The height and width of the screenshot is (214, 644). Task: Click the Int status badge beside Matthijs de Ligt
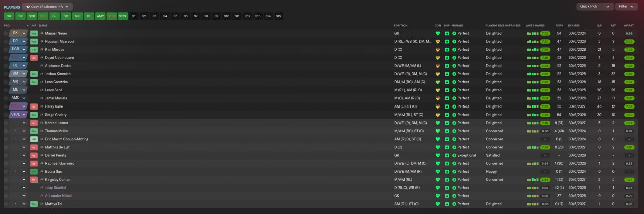[34, 147]
